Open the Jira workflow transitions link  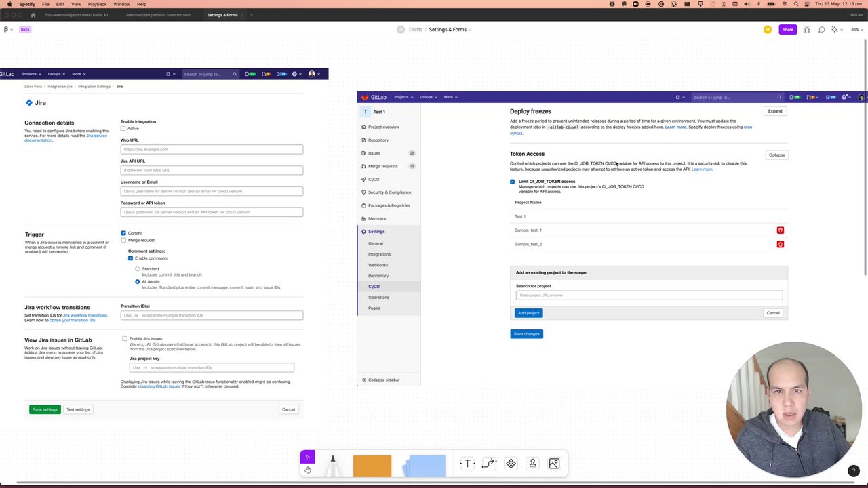[x=85, y=315]
